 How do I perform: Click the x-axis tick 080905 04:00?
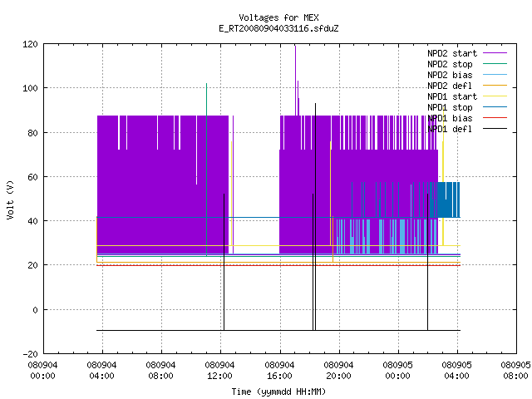point(456,371)
